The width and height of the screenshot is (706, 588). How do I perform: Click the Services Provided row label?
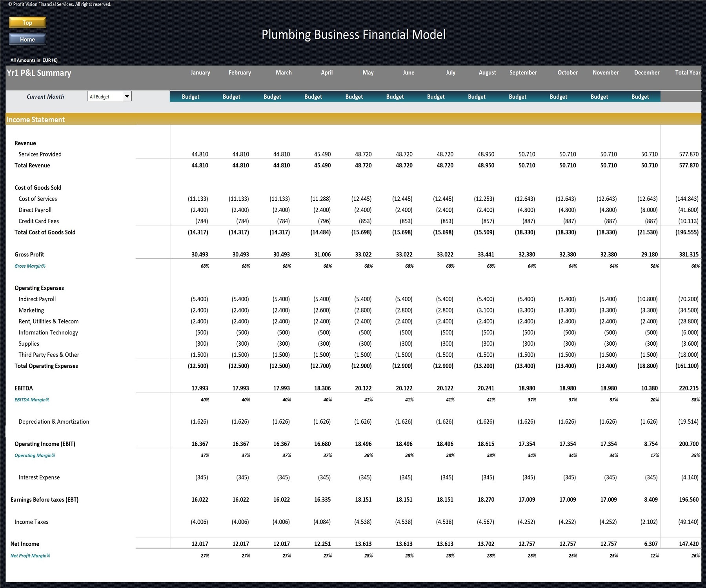point(40,154)
